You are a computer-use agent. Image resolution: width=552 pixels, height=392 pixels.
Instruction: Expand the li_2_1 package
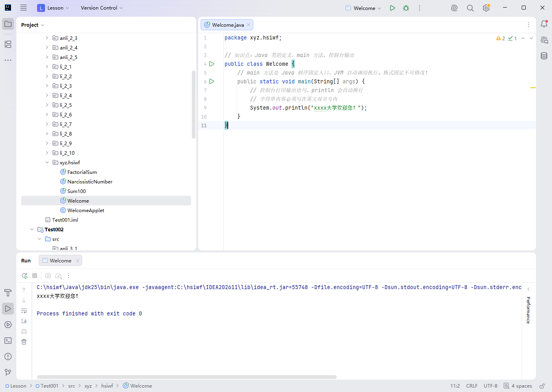click(47, 67)
